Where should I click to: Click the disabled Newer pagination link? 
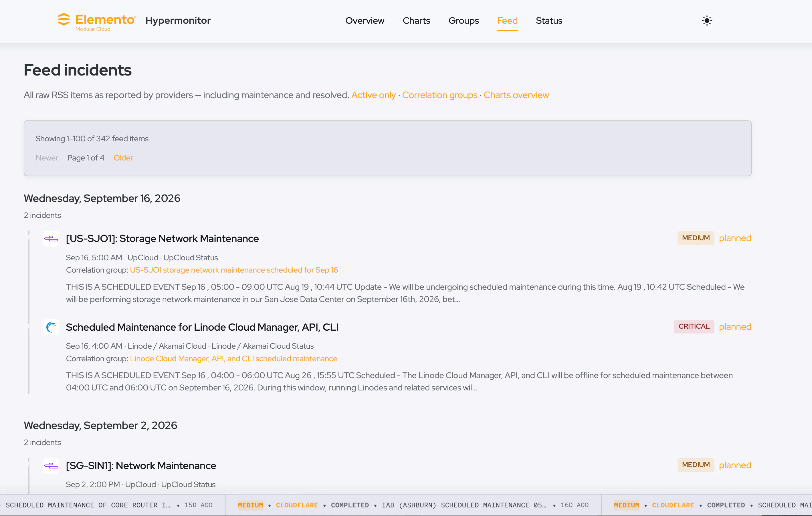coord(47,158)
